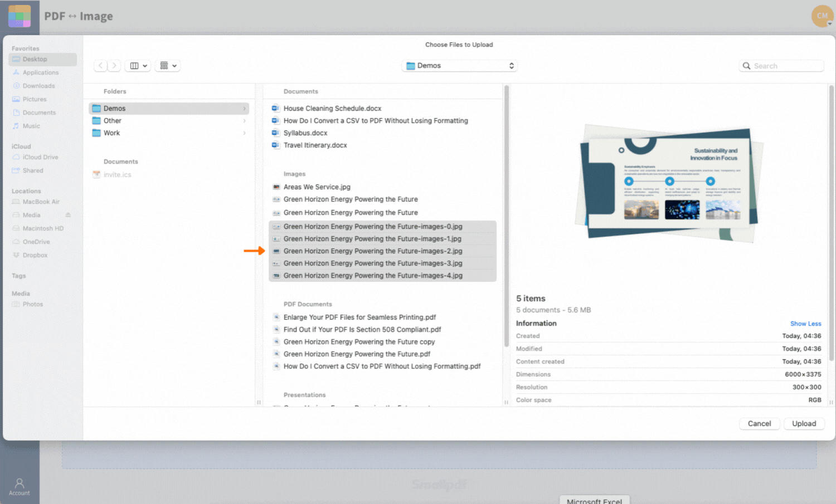Image resolution: width=836 pixels, height=504 pixels.
Task: Open Photos under the Media section
Action: [33, 304]
